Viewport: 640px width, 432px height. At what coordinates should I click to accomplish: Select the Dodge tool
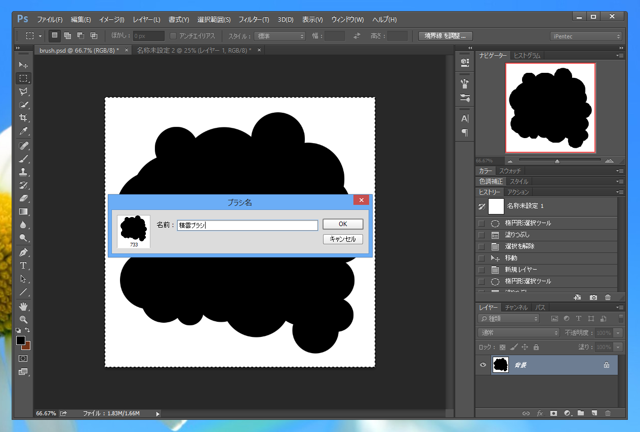pos(23,238)
